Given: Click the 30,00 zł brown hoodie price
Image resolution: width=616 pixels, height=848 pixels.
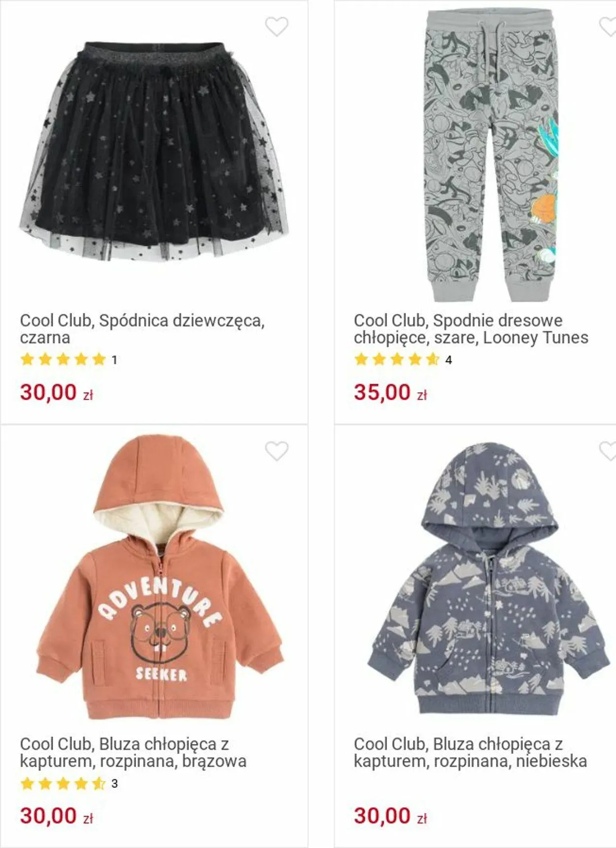Looking at the screenshot, I should (x=57, y=816).
